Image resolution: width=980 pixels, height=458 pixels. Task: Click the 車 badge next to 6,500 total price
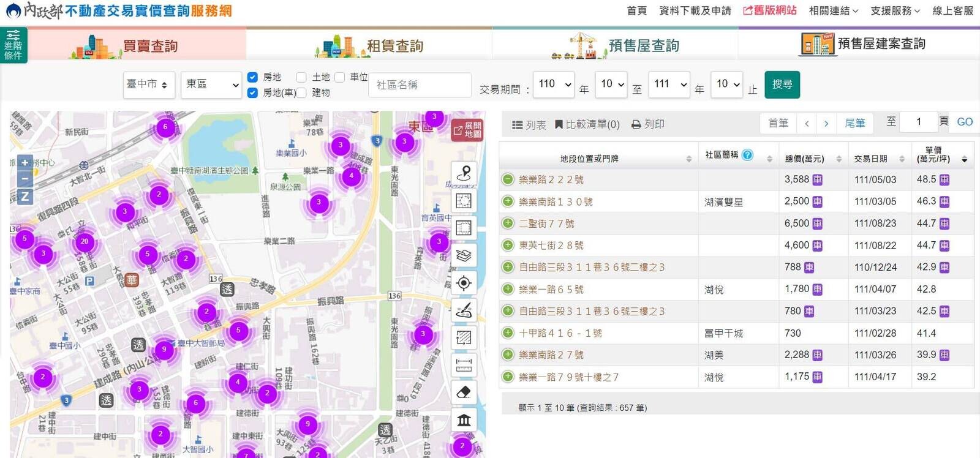[x=817, y=223]
